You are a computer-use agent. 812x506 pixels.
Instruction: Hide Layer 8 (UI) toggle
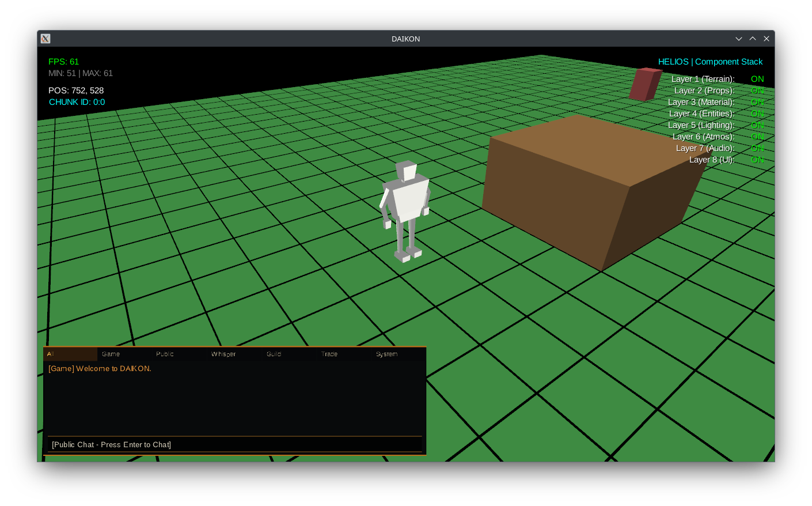click(x=757, y=160)
